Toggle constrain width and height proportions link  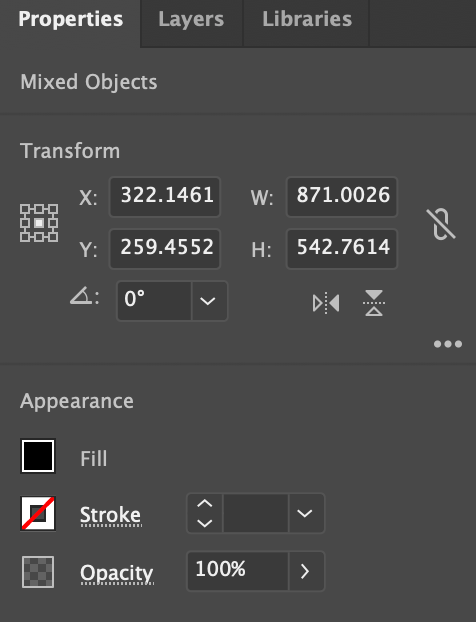coord(441,224)
